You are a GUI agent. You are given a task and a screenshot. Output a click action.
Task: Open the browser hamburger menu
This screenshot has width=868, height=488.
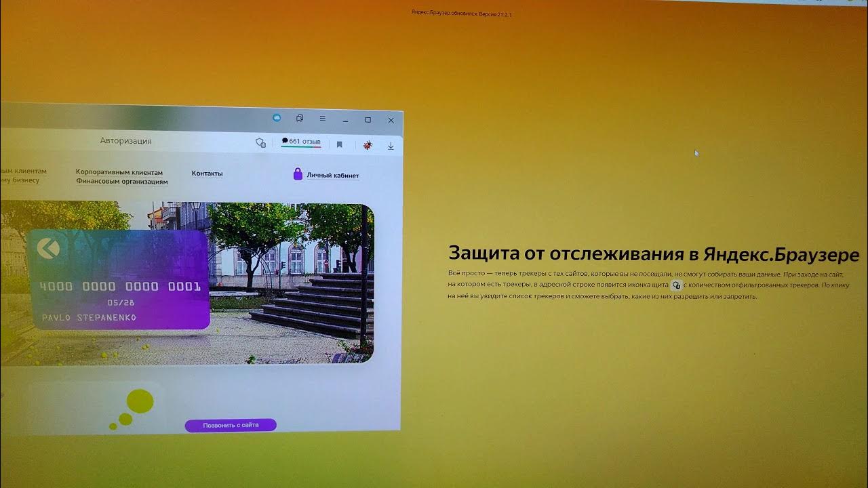[x=322, y=119]
